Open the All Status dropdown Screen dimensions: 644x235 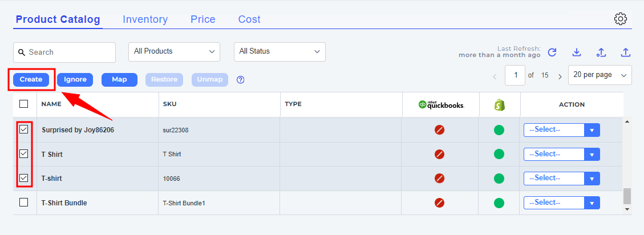pyautogui.click(x=280, y=51)
